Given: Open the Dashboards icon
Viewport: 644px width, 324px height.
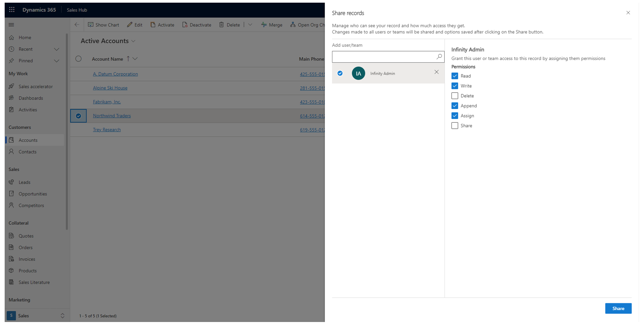Looking at the screenshot, I should tap(12, 98).
